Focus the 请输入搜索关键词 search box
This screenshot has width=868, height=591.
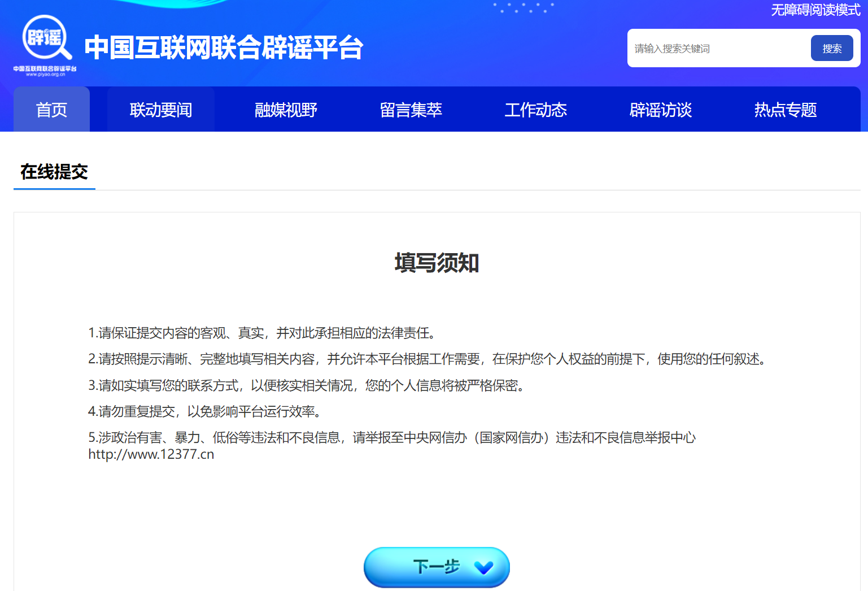pos(717,49)
